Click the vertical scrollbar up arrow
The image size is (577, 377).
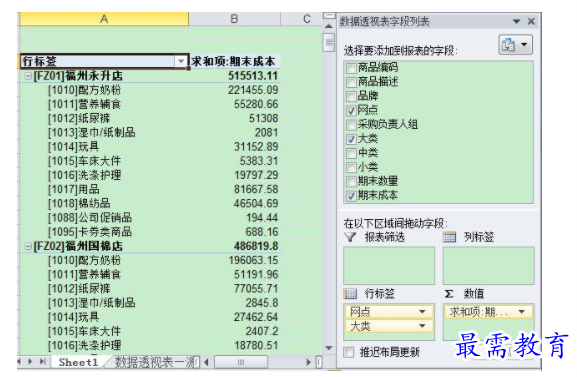click(x=329, y=27)
